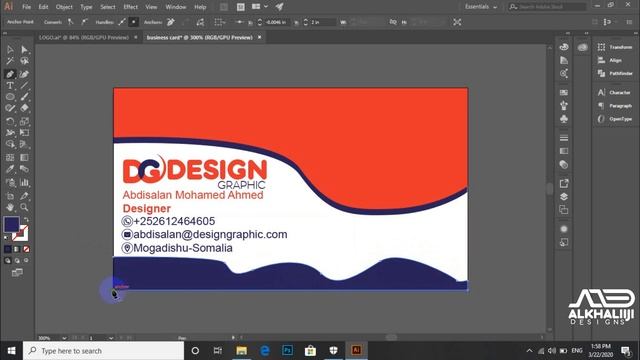Pick the Line Segment tool
The image size is (640, 360).
(x=24, y=85)
